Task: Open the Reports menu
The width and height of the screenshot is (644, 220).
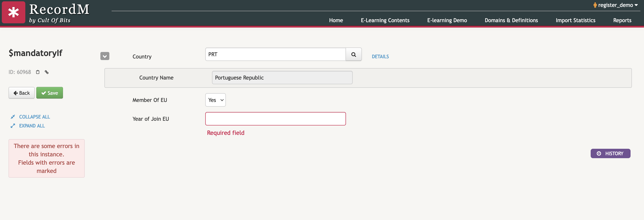Action: 622,20
